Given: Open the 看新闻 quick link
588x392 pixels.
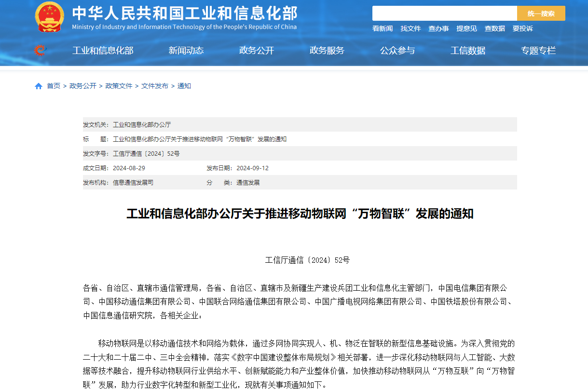Looking at the screenshot, I should click(383, 28).
